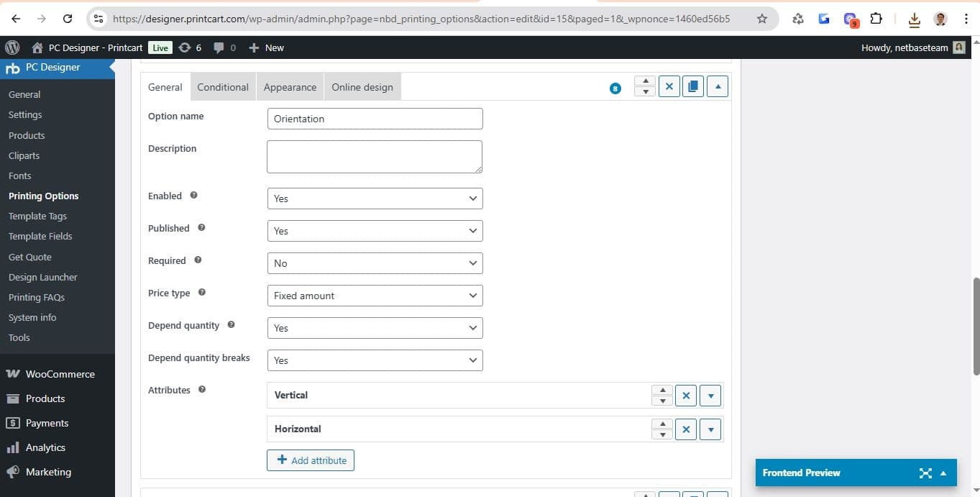Image resolution: width=980 pixels, height=497 pixels.
Task: Open the Enabled dropdown
Action: click(375, 199)
